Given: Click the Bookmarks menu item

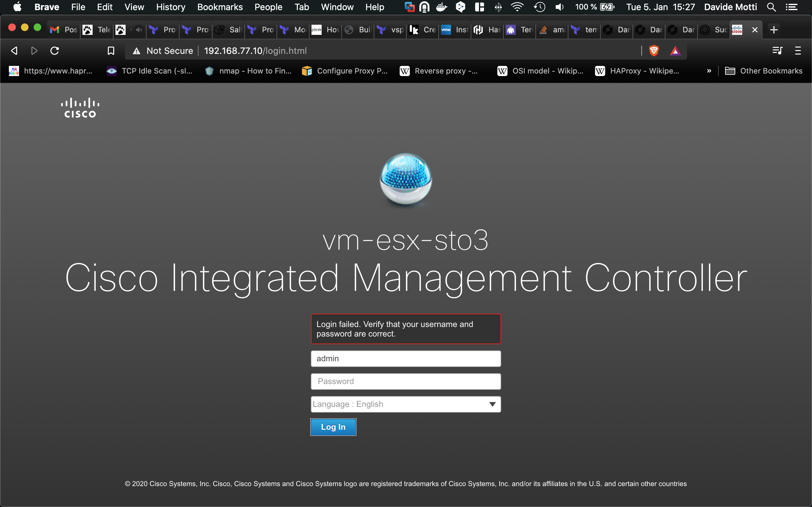Looking at the screenshot, I should pos(219,7).
